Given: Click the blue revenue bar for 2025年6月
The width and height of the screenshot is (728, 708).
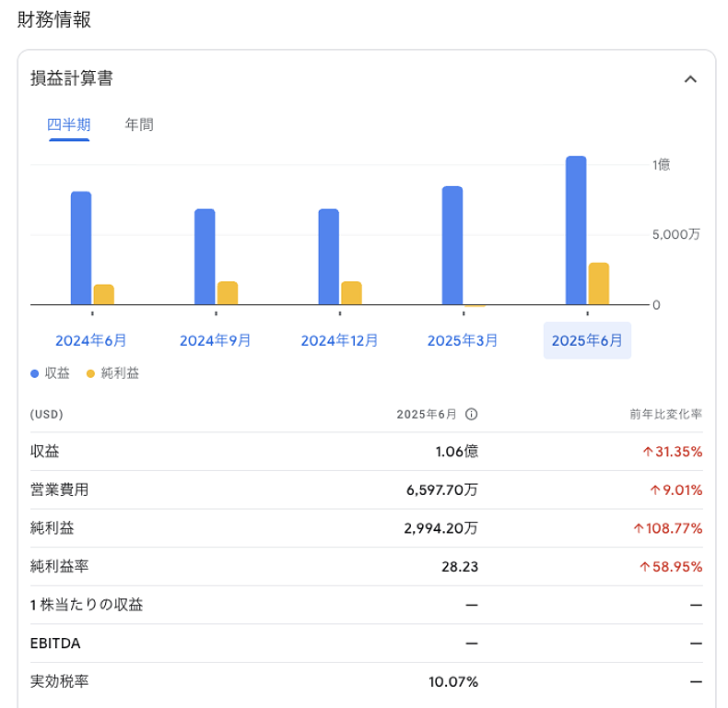Looking at the screenshot, I should coord(576,230).
